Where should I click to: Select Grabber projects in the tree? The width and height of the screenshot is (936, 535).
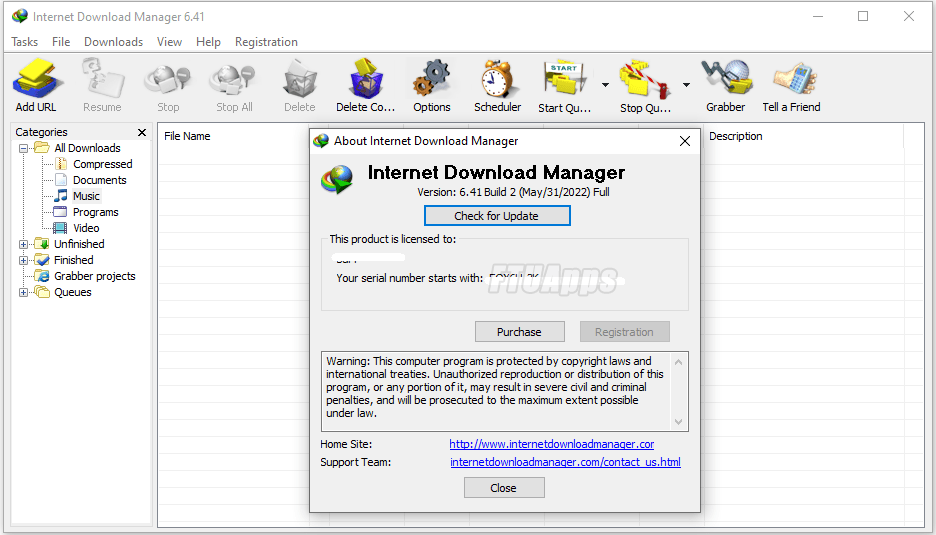[x=94, y=276]
